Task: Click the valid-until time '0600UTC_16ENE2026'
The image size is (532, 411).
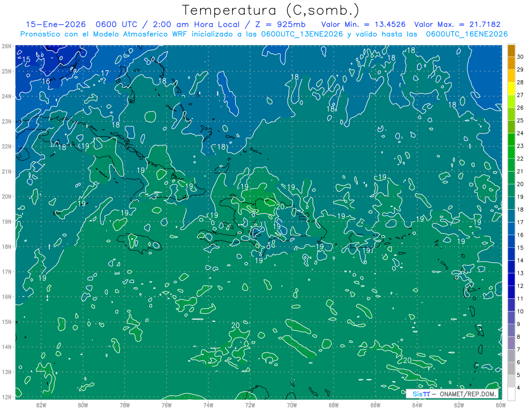Action: (466, 34)
